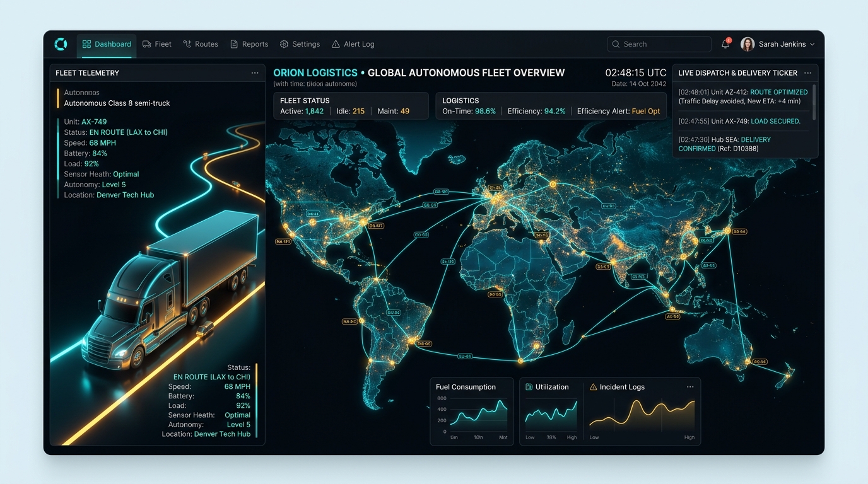Image resolution: width=868 pixels, height=484 pixels.
Task: Switch to the Fleet tab
Action: pyautogui.click(x=157, y=44)
